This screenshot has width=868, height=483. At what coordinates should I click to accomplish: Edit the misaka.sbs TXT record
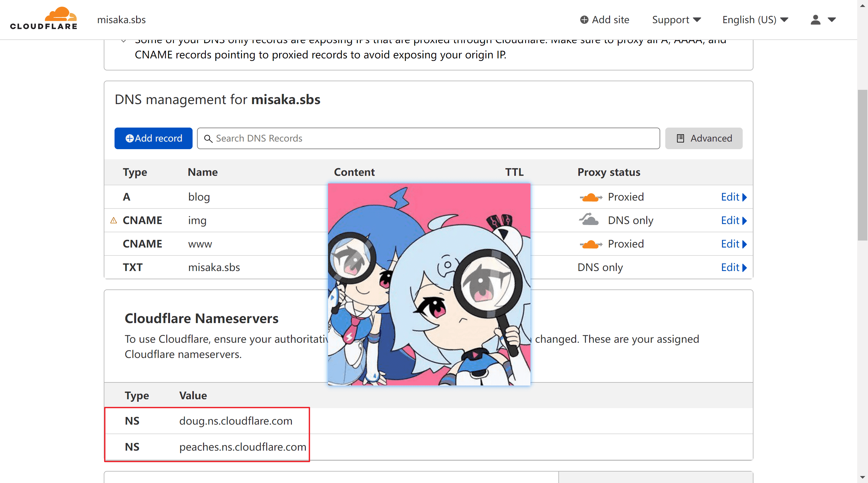tap(733, 268)
